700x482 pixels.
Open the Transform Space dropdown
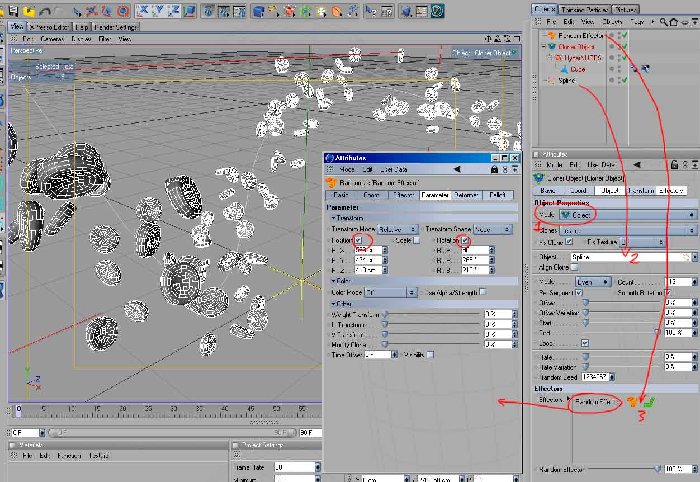492,229
